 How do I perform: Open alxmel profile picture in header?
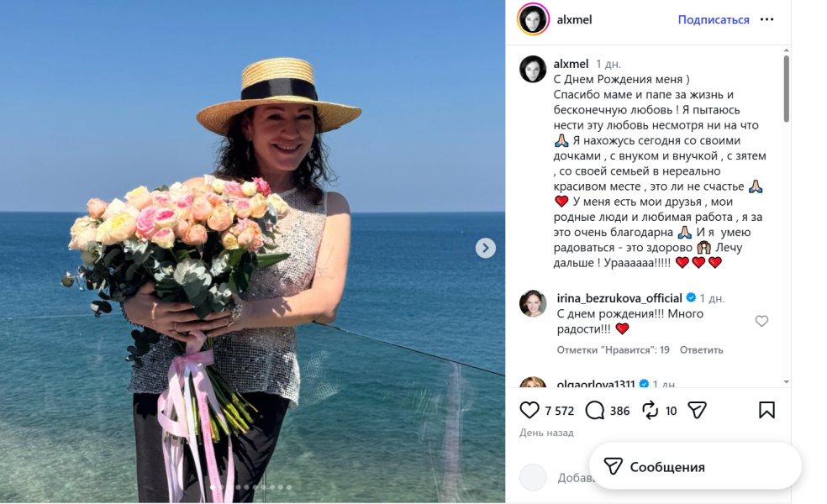coord(533,19)
